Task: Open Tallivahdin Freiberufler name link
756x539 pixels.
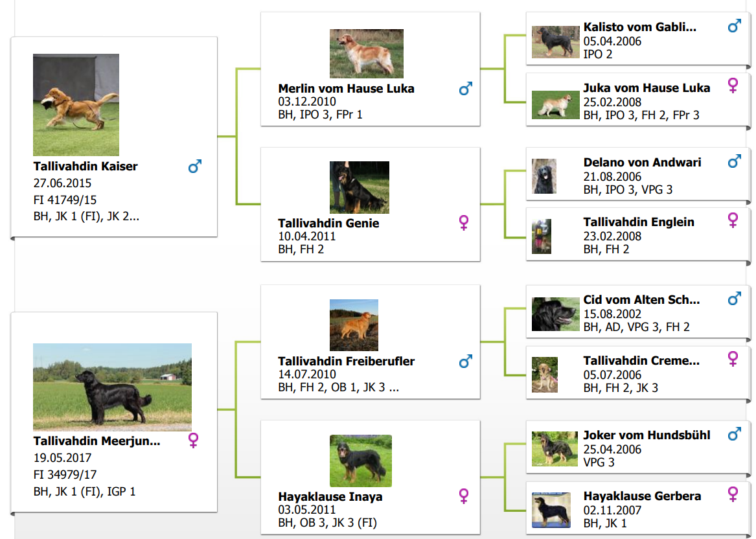Action: [x=346, y=361]
